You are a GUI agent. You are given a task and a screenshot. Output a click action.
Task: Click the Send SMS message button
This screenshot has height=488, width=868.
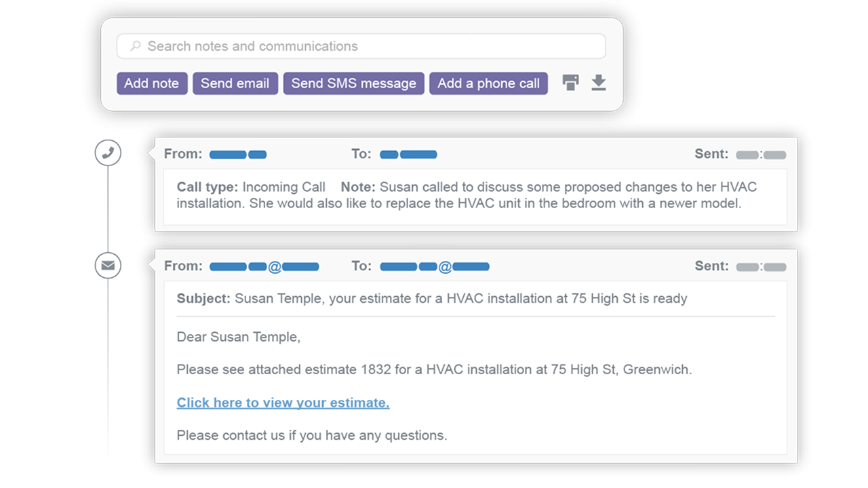pyautogui.click(x=353, y=83)
